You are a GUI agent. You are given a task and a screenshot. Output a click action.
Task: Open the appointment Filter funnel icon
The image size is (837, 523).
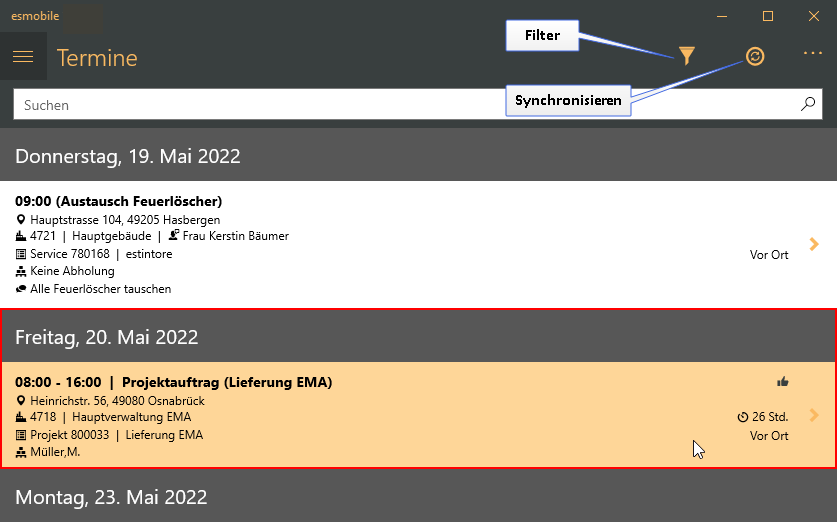pos(686,56)
